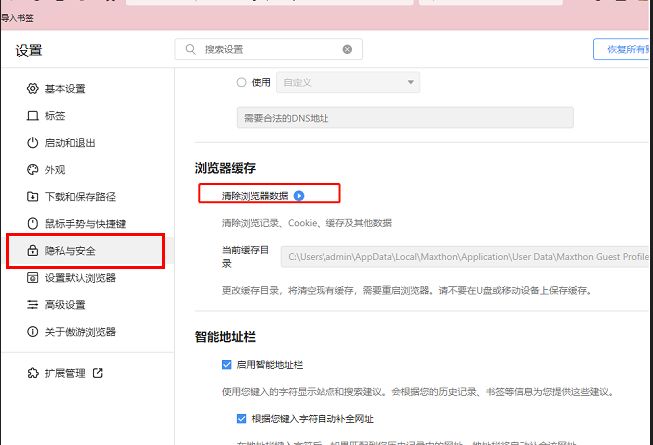Image resolution: width=653 pixels, height=445 pixels.
Task: Click the lock icon beside 隐私与安全
Action: point(33,251)
